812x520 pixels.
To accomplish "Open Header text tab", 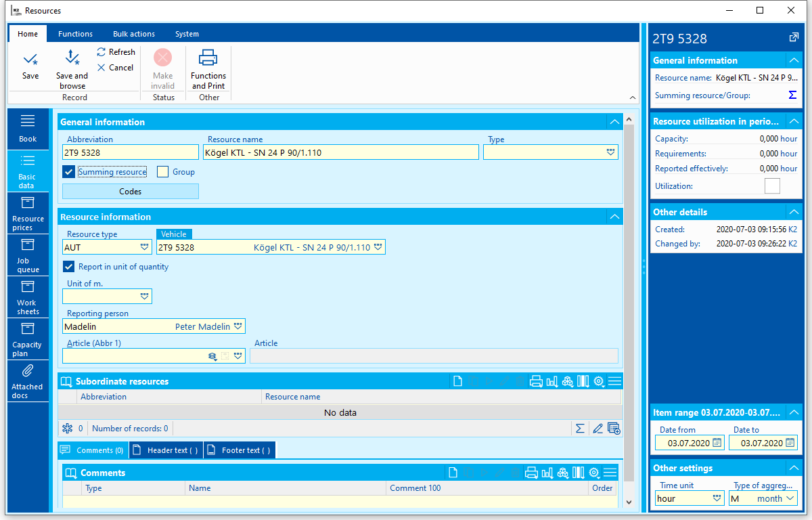I will (x=166, y=450).
